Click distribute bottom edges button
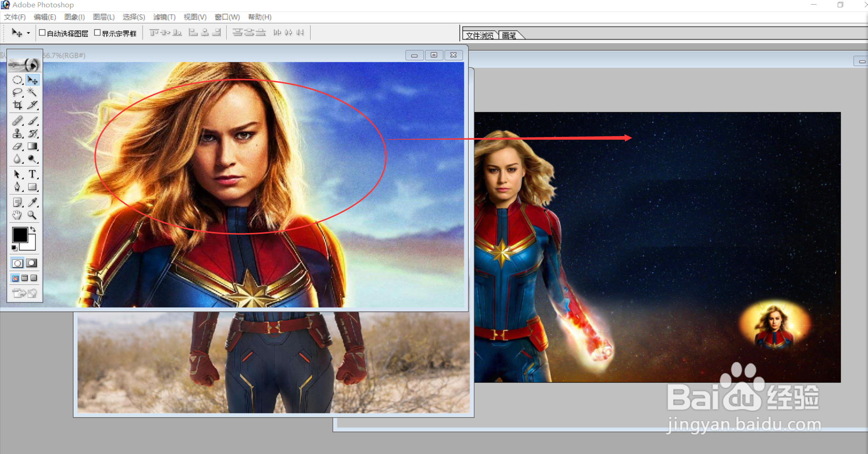The image size is (868, 454). point(261,33)
